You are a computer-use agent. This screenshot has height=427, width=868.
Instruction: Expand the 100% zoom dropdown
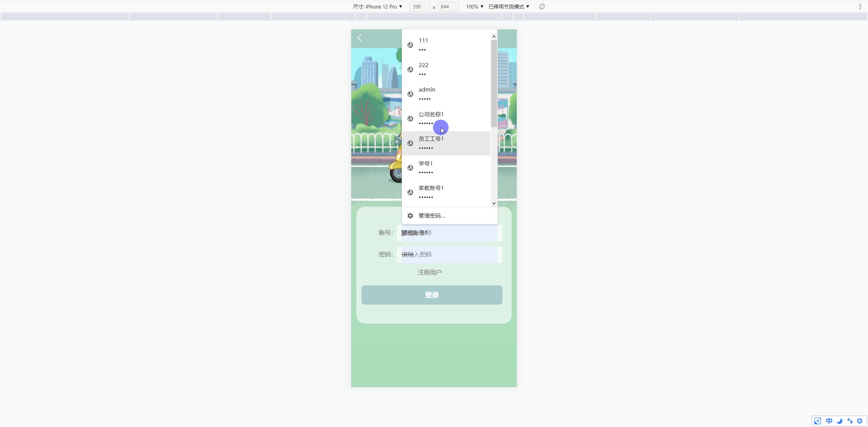click(x=474, y=6)
